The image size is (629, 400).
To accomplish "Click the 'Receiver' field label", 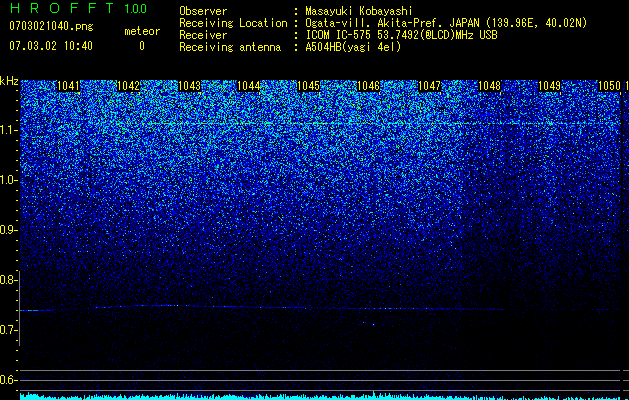I will (203, 35).
